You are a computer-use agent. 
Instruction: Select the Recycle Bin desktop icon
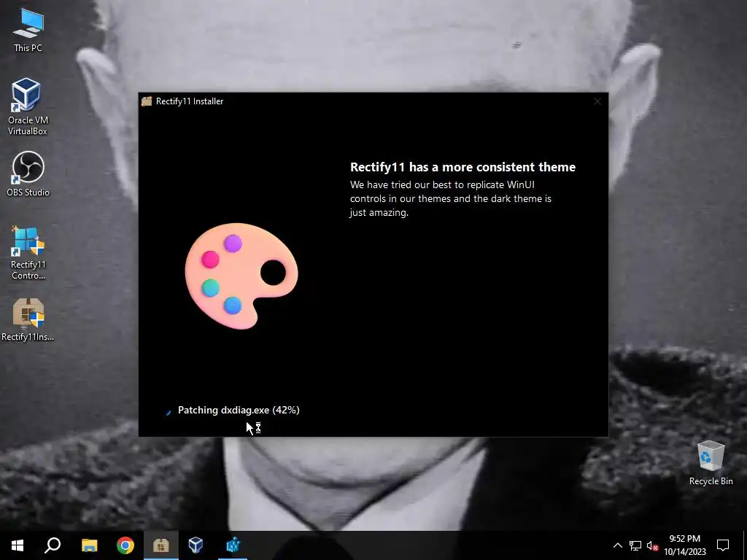click(x=711, y=463)
